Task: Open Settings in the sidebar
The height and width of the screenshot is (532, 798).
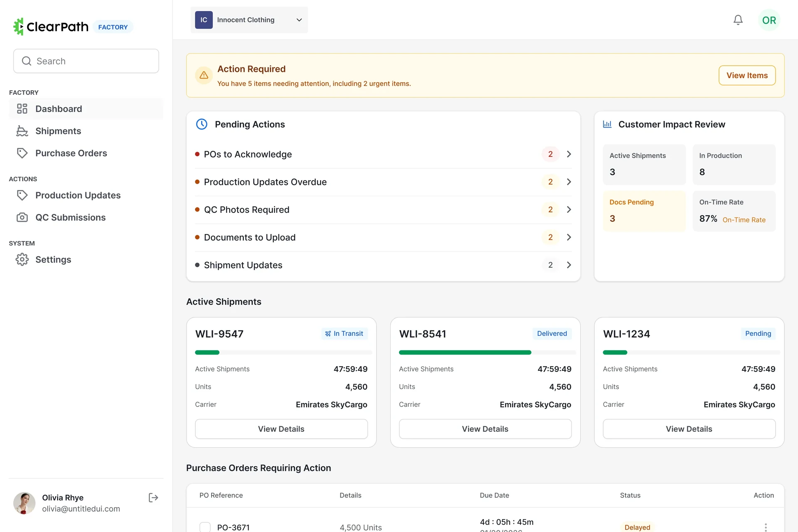Action: pyautogui.click(x=86, y=259)
